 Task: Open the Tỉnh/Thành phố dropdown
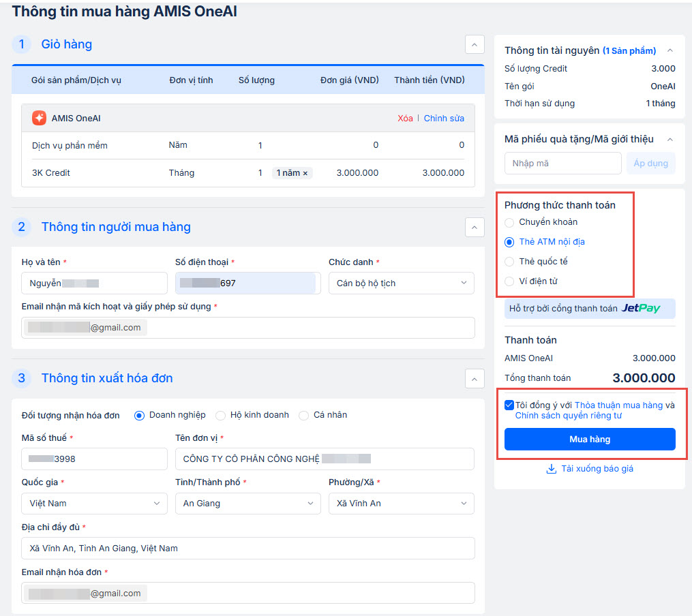247,504
